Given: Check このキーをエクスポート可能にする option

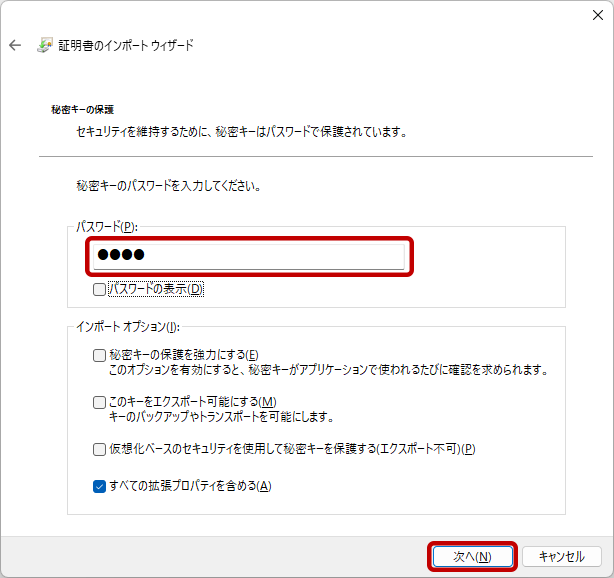Looking at the screenshot, I should (x=99, y=402).
